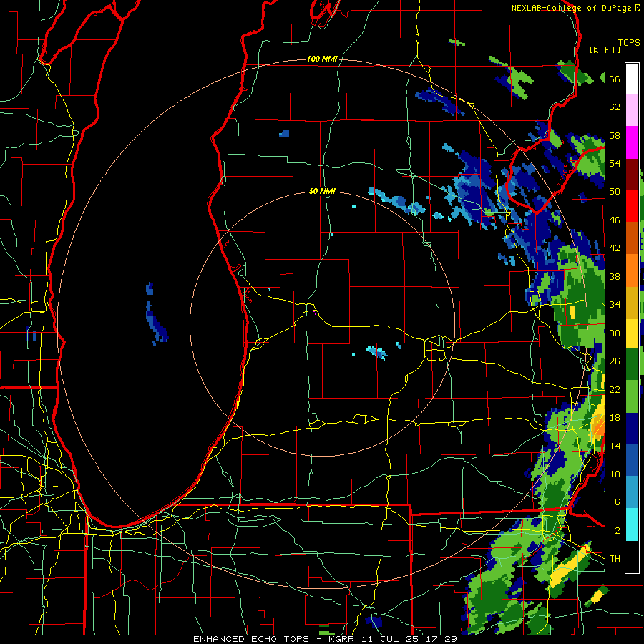The image size is (644, 644).
Task: Click the cyan swatch in the color scale
Action: click(632, 525)
